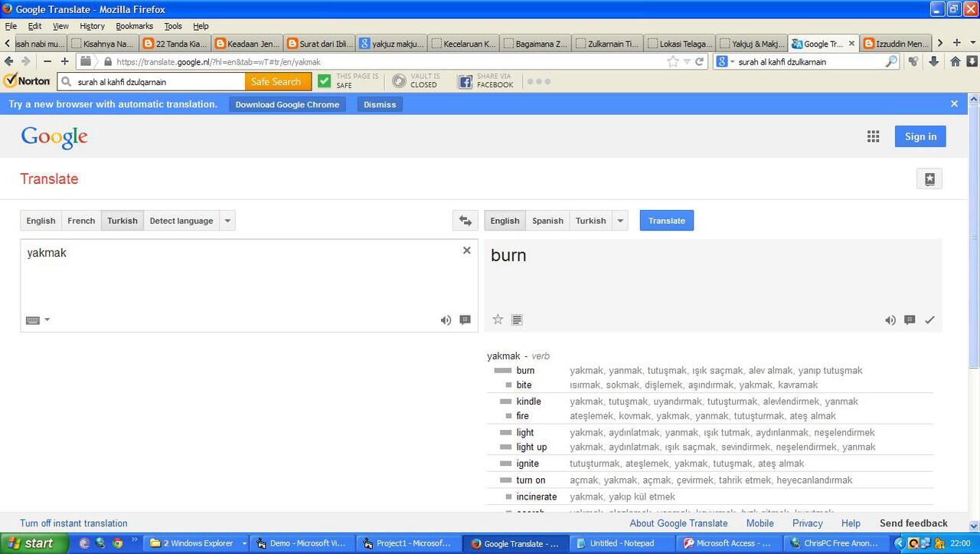Expand the target language list
The width and height of the screenshot is (980, 554).
coord(620,221)
